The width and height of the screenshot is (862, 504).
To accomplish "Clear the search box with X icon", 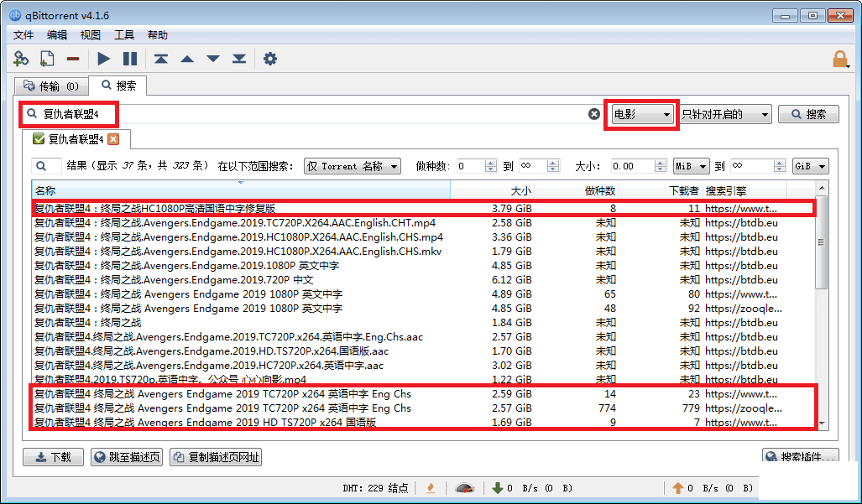I will (594, 114).
